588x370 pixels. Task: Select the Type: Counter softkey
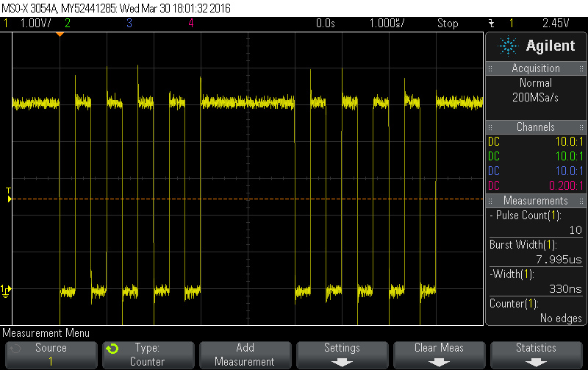point(147,355)
